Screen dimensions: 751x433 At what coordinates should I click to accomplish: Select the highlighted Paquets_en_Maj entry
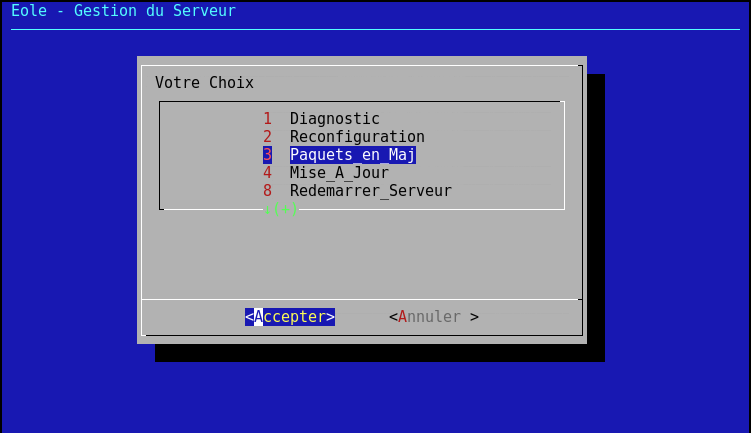353,155
